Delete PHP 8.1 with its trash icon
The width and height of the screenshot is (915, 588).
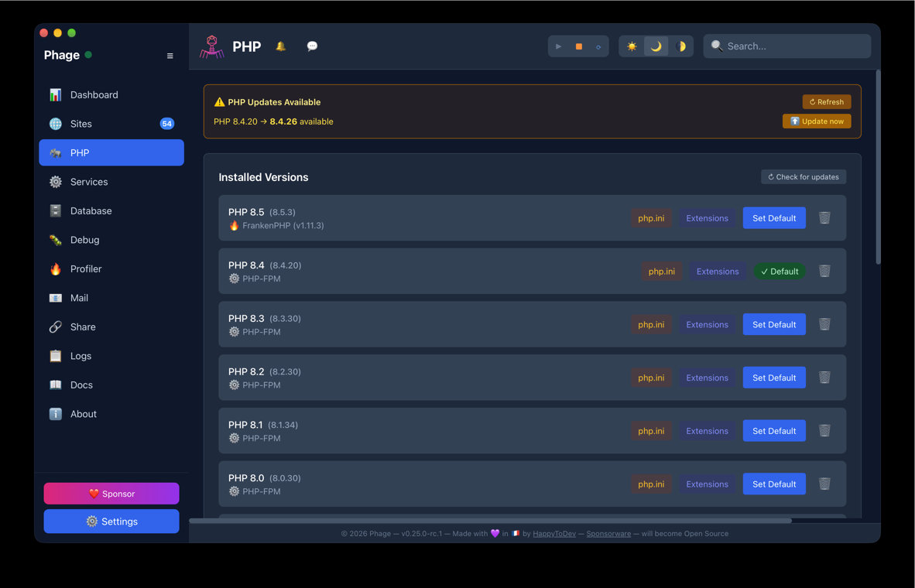(824, 430)
